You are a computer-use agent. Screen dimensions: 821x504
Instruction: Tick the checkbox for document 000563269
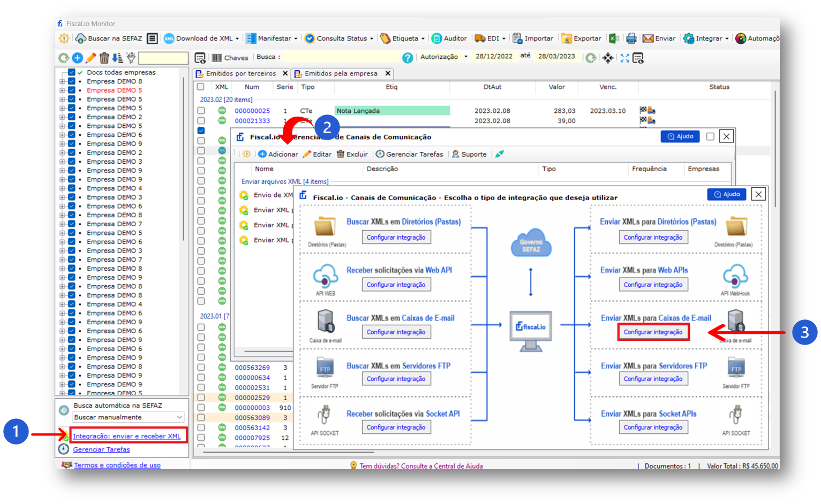[x=201, y=368]
